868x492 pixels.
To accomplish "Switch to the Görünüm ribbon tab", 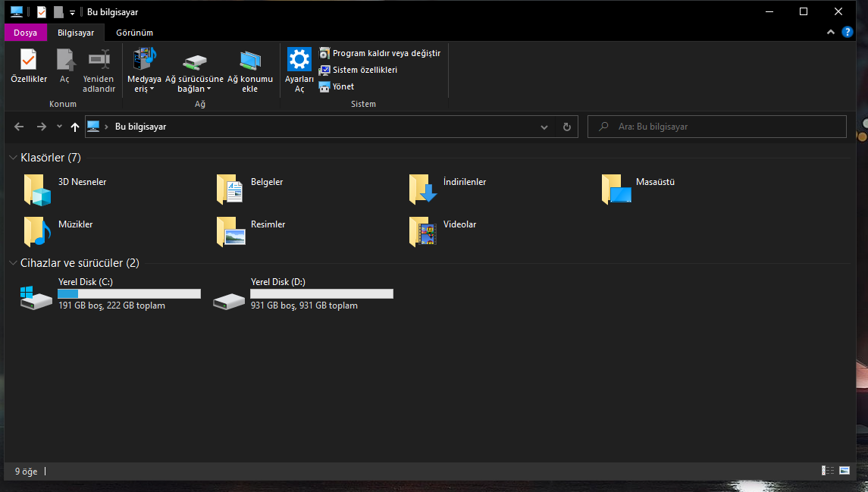I will (134, 33).
